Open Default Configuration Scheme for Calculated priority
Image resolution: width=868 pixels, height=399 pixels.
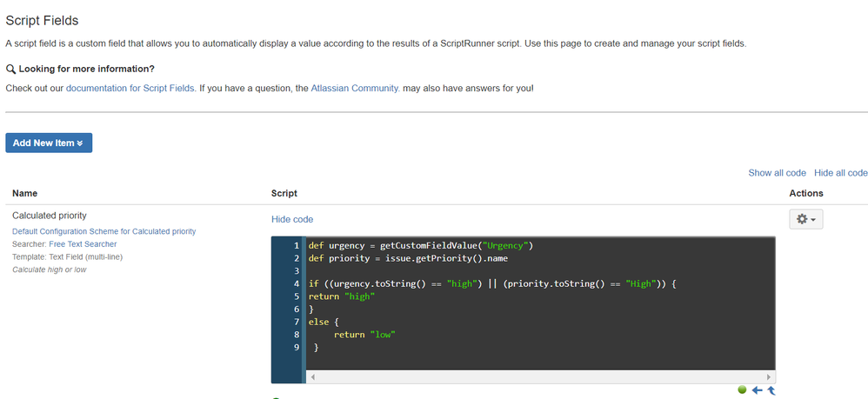104,231
